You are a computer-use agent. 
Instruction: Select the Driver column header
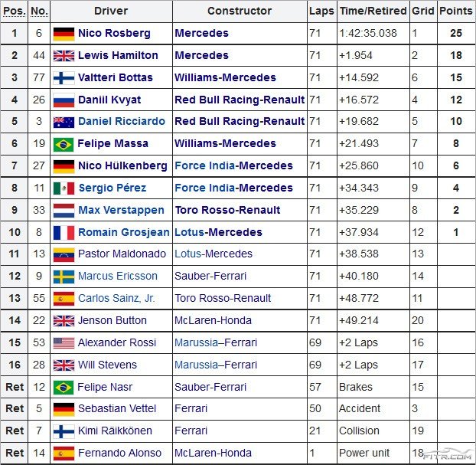(111, 11)
